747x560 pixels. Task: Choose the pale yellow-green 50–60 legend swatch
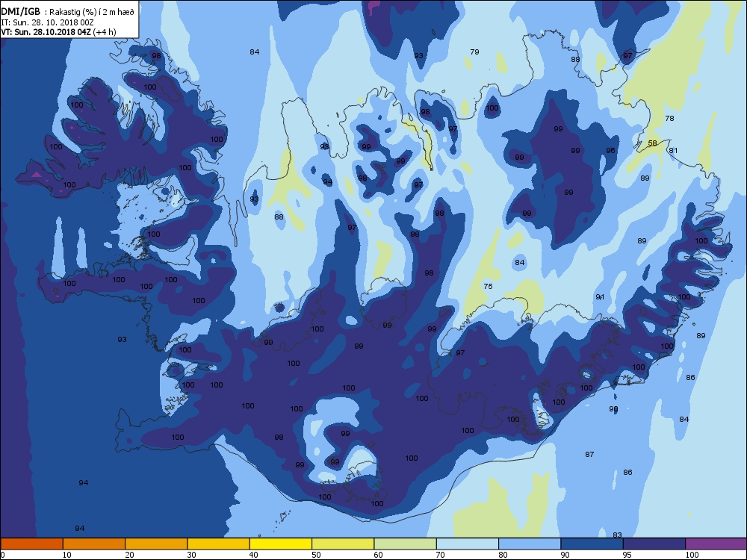[343, 544]
